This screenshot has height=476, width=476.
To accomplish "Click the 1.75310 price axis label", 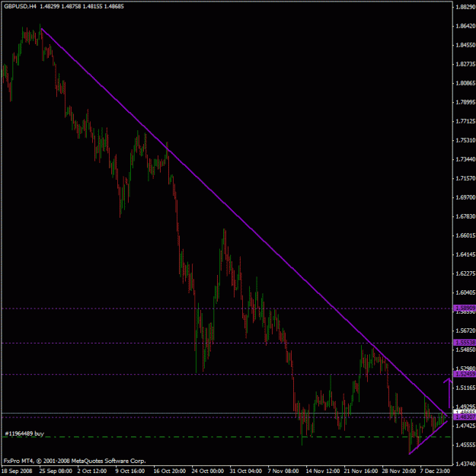I will click(x=465, y=140).
